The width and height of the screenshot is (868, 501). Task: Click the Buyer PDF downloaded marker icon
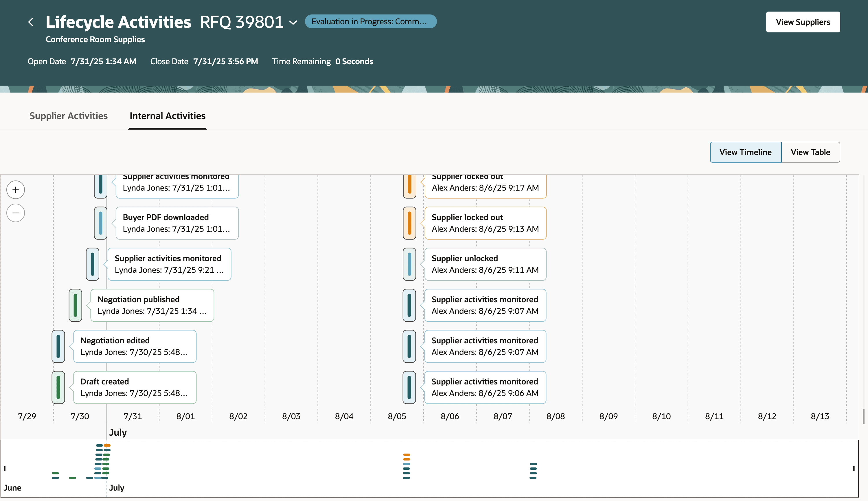click(x=100, y=223)
